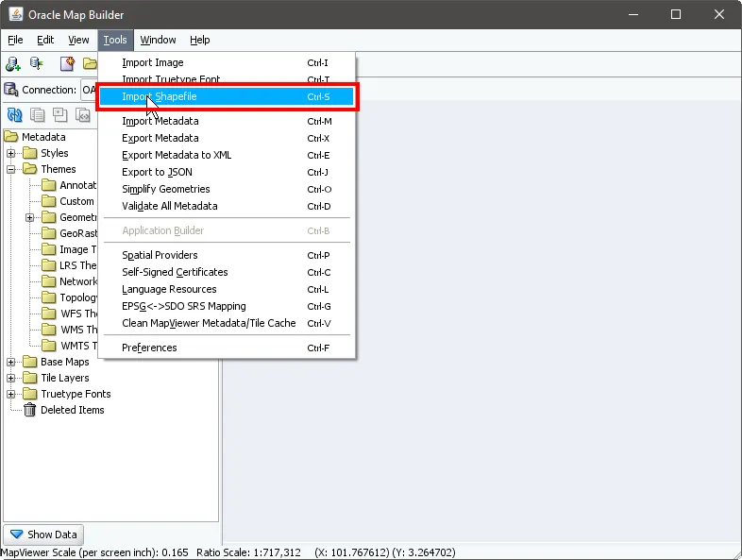
Task: Open the Edit menu
Action: [x=45, y=40]
